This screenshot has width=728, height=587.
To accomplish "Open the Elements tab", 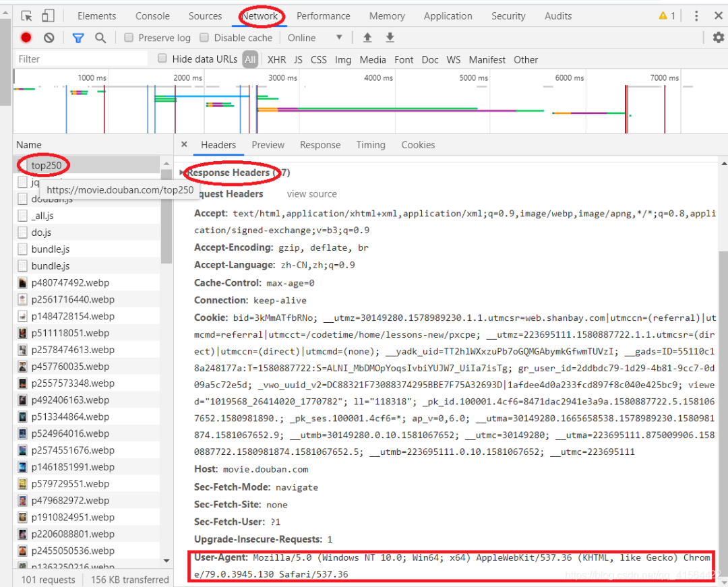I will [x=96, y=16].
